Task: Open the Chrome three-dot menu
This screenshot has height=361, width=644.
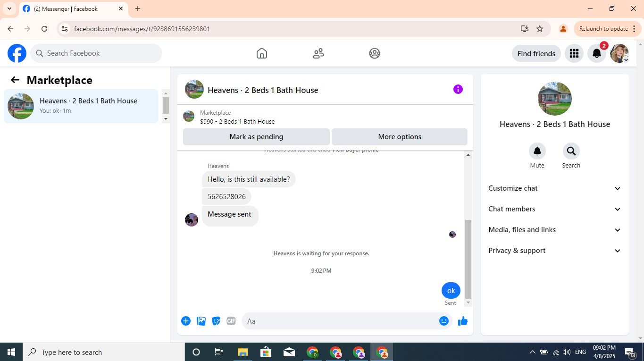Action: pos(634,29)
